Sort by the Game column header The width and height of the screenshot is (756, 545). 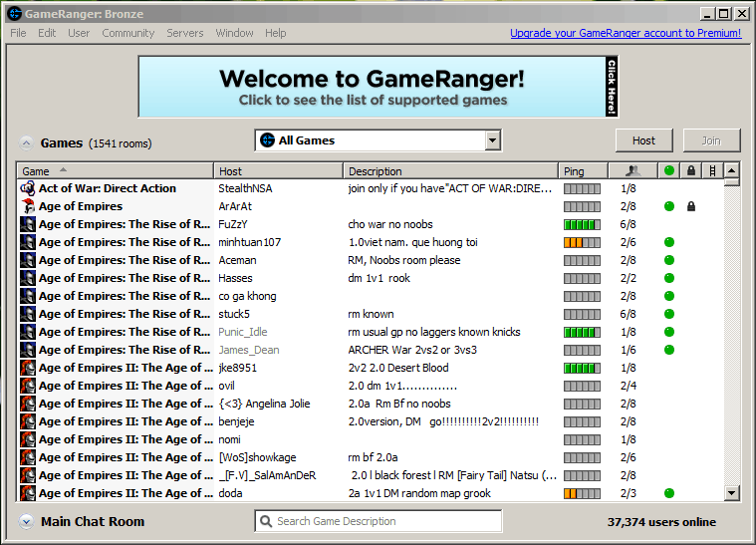116,170
